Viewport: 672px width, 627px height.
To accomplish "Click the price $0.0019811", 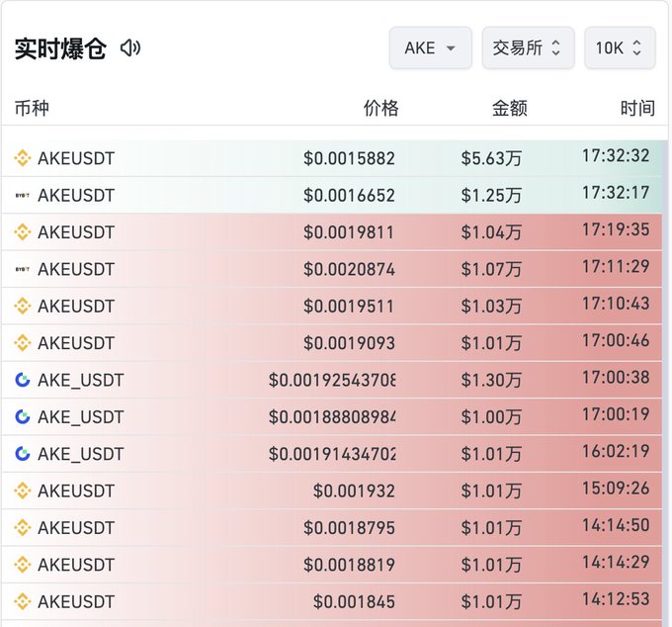I will (349, 232).
